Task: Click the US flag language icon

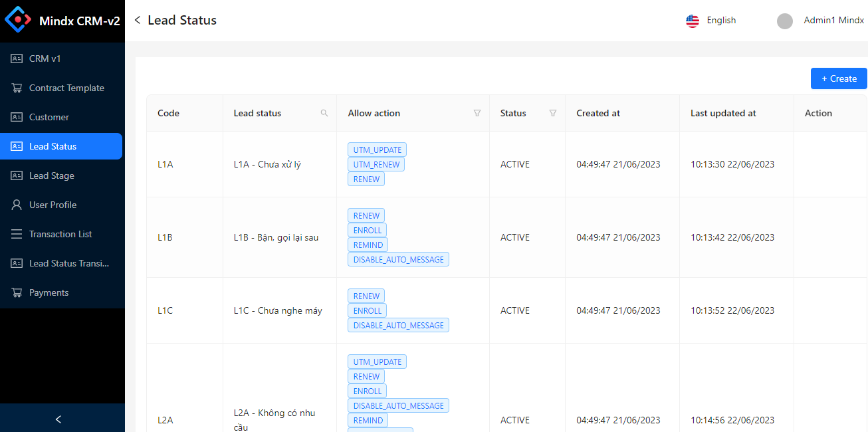Action: (693, 21)
